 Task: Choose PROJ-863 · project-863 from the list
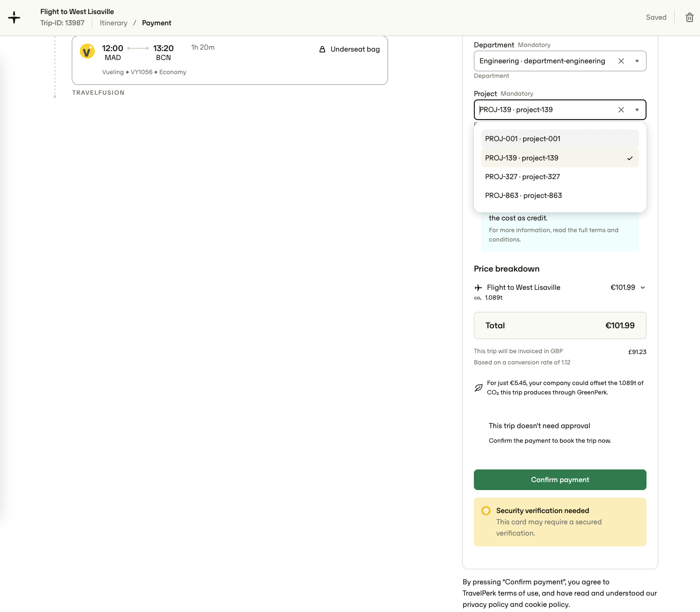click(x=560, y=196)
